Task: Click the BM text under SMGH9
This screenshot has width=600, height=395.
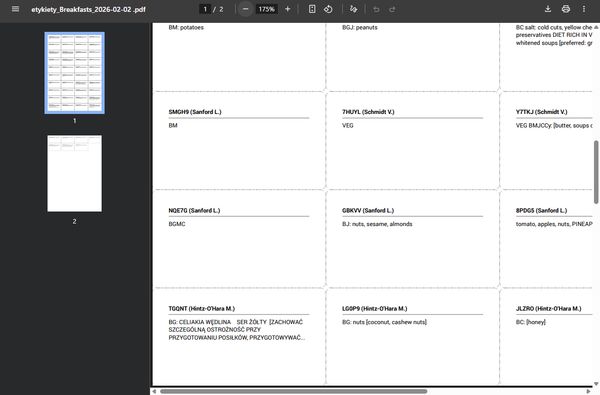Action: pyautogui.click(x=173, y=126)
